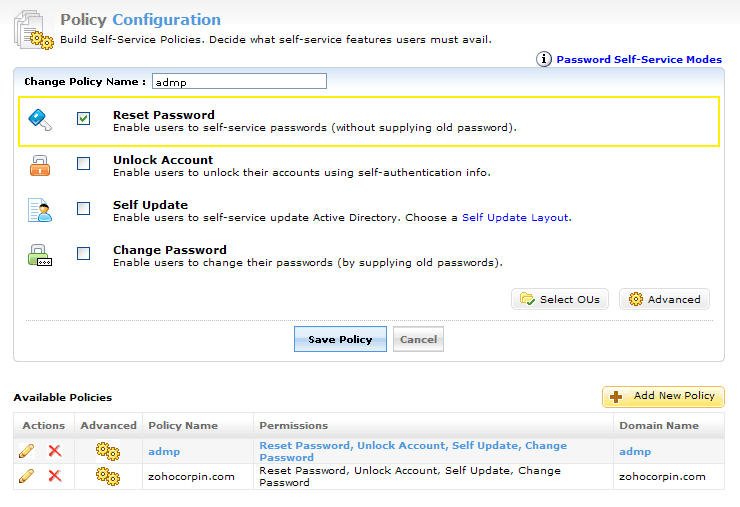
Task: Open the Select OUs button
Action: (x=560, y=299)
